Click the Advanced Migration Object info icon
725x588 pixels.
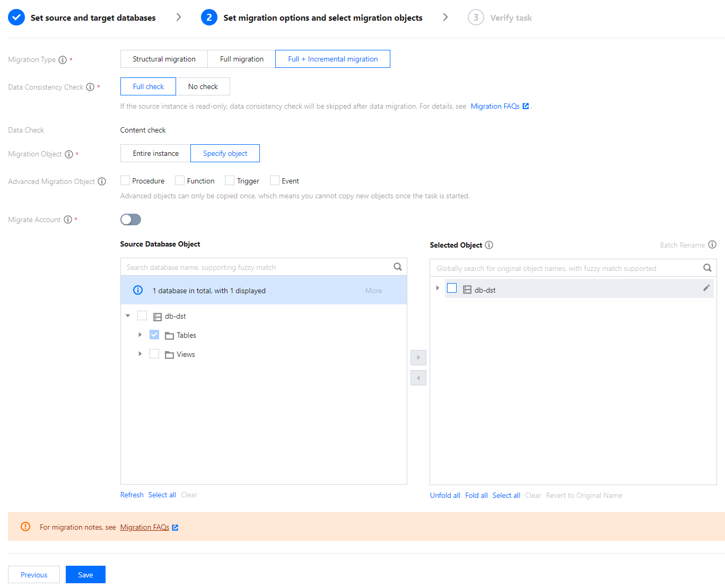(102, 181)
